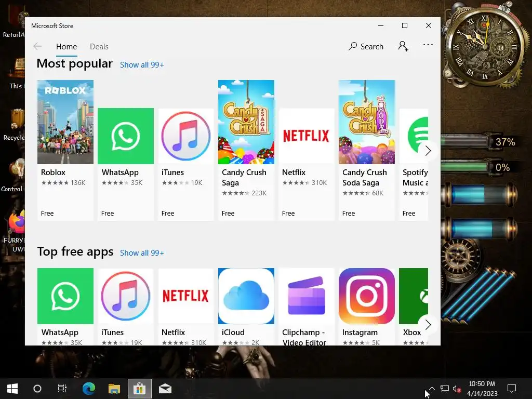Screen dimensions: 532x399
Task: Click Show all 99+ for Most popular
Action: point(142,65)
